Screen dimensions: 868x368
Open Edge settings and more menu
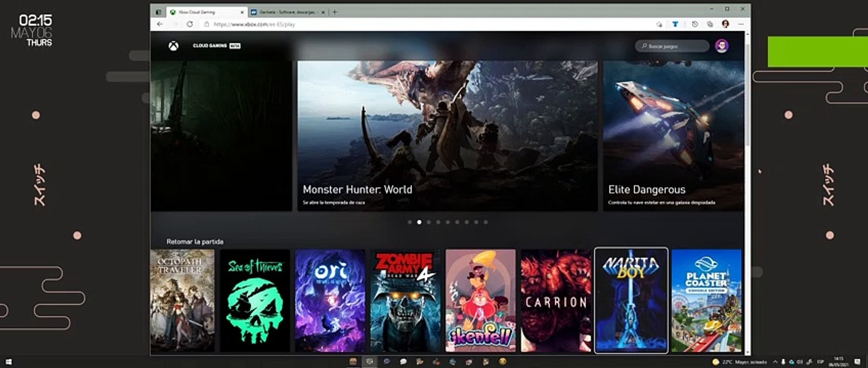(741, 24)
